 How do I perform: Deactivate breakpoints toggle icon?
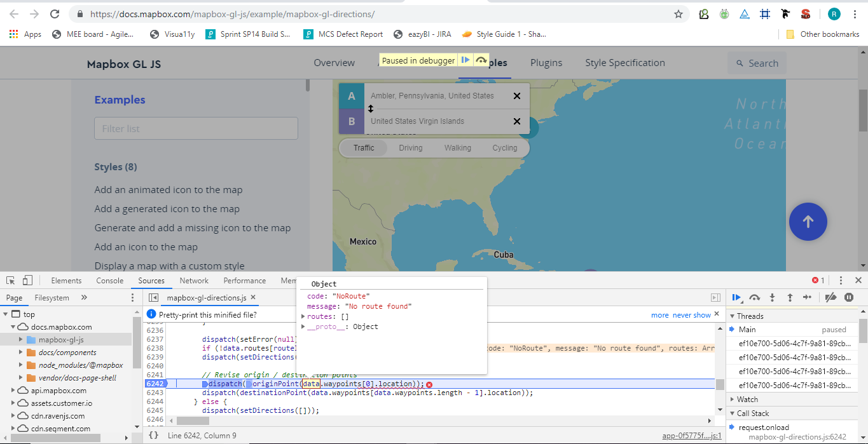(x=830, y=297)
